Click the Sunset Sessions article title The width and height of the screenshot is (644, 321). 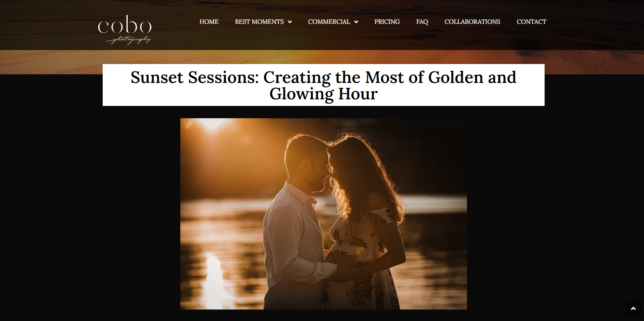pyautogui.click(x=324, y=85)
